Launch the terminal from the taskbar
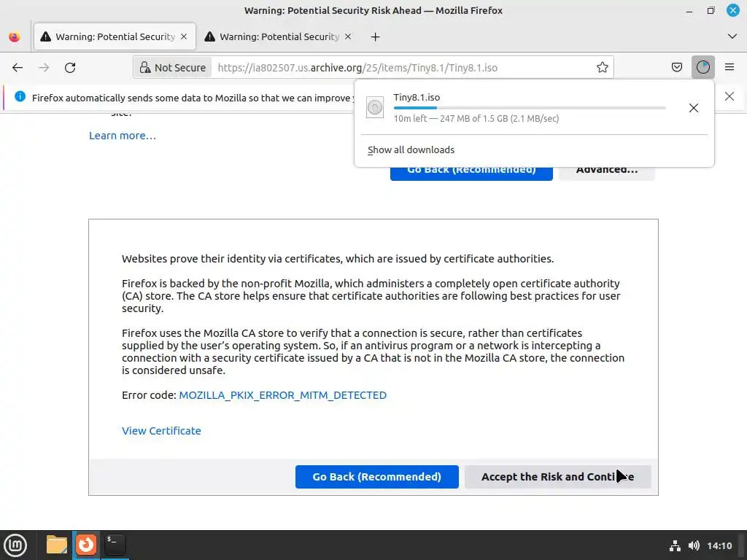747x560 pixels. tap(115, 545)
